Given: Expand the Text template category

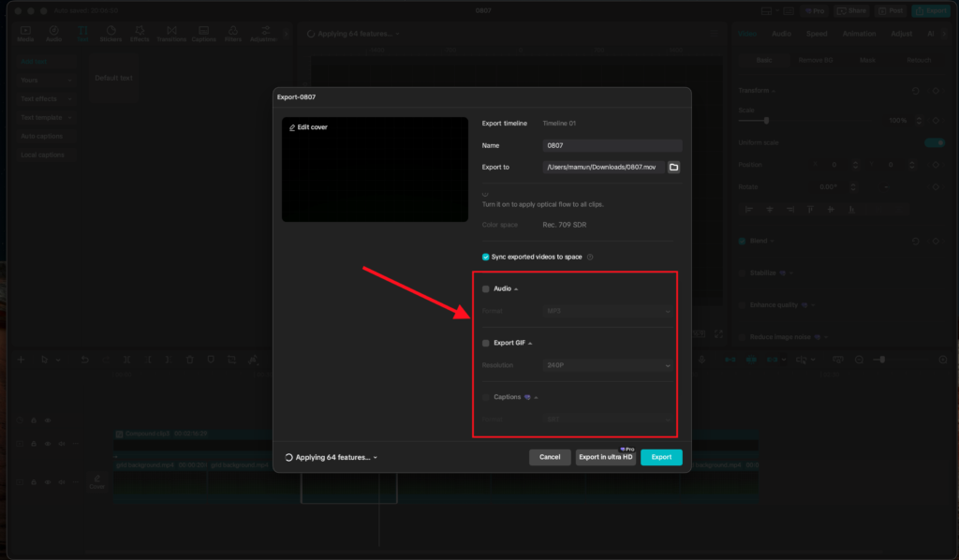Looking at the screenshot, I should tap(46, 117).
